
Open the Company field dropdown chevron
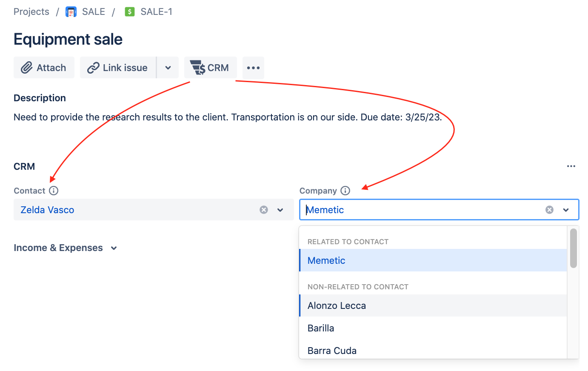pyautogui.click(x=566, y=209)
